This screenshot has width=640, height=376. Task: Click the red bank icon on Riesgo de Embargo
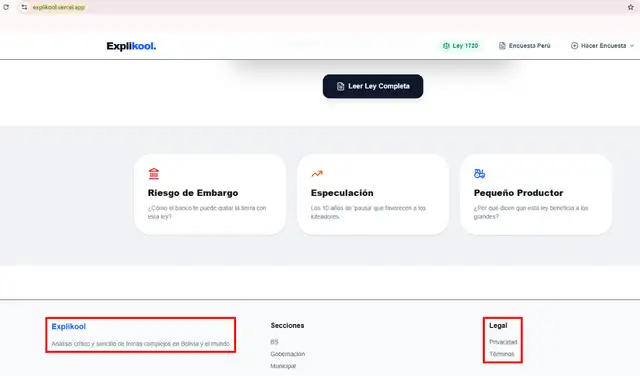click(154, 174)
